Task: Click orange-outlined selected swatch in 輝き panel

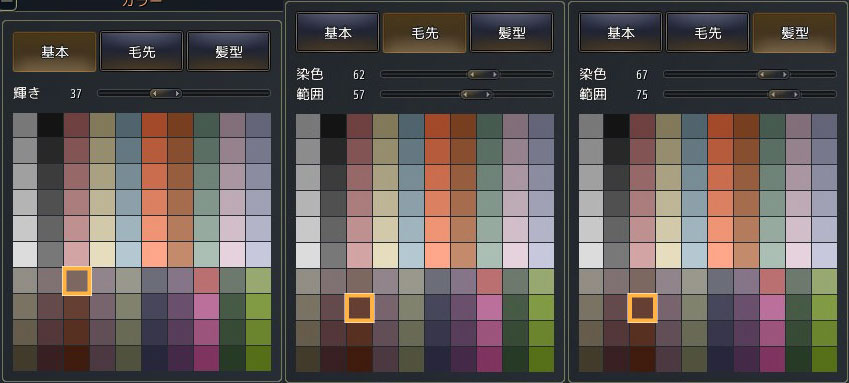Action: pos(77,281)
